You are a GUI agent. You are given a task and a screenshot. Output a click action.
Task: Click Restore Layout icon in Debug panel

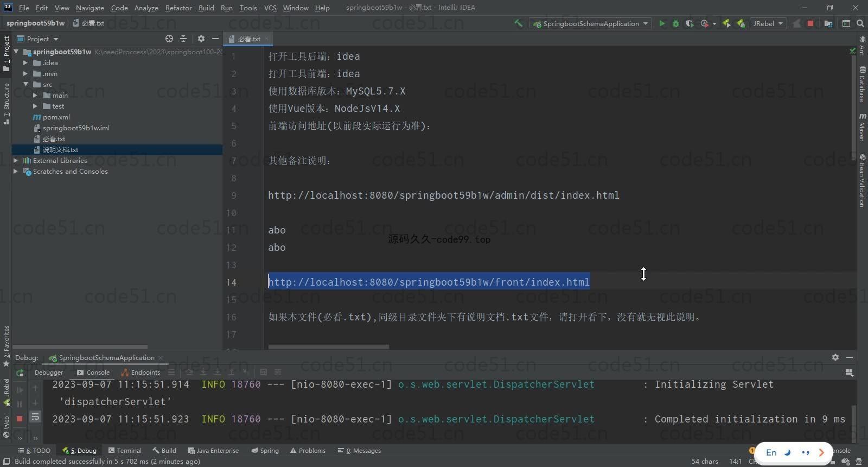[x=849, y=373]
